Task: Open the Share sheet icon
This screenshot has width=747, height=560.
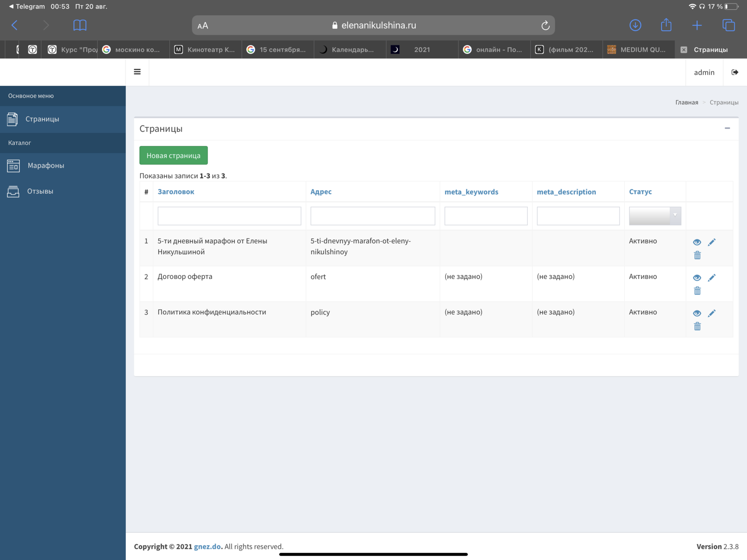Action: click(666, 25)
